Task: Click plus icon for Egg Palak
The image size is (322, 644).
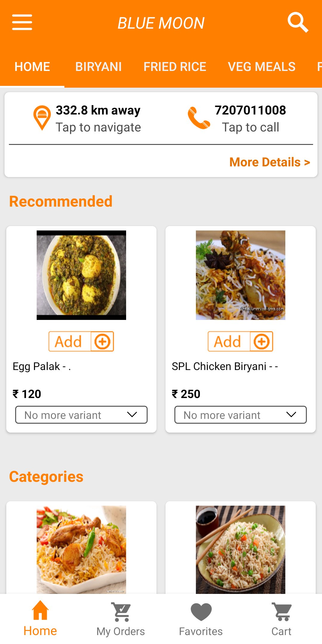Action: click(x=102, y=341)
